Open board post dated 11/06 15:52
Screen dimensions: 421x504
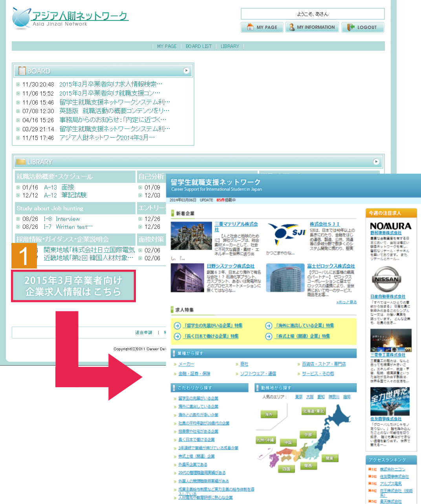(x=110, y=93)
